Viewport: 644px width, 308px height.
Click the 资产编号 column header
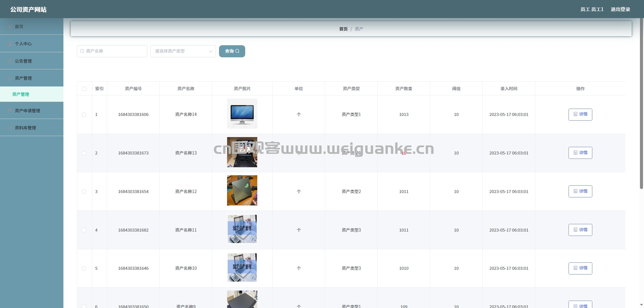133,89
